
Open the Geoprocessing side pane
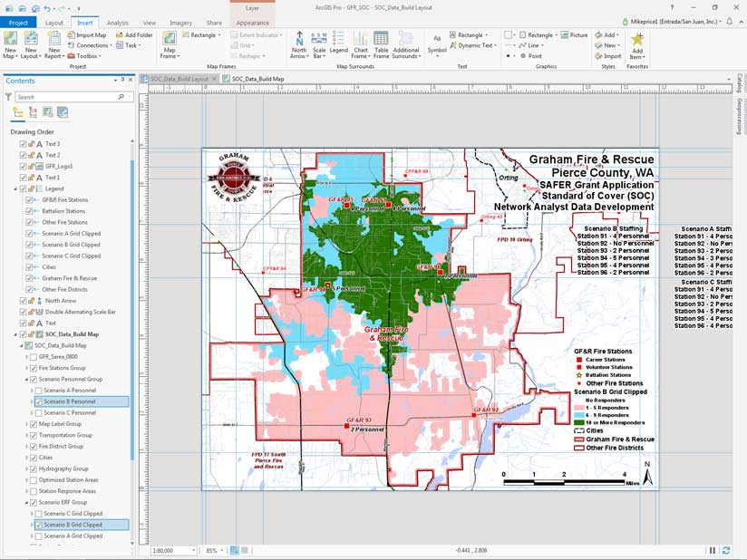pyautogui.click(x=740, y=117)
